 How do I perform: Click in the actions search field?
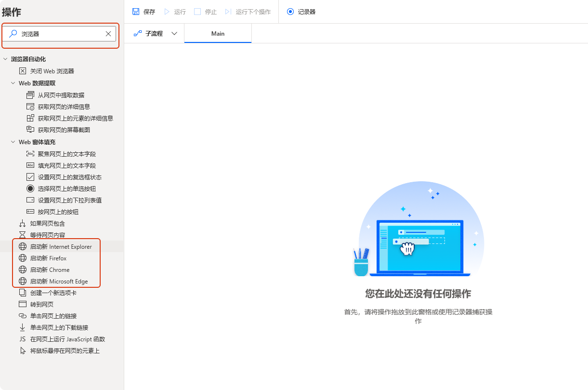click(60, 34)
